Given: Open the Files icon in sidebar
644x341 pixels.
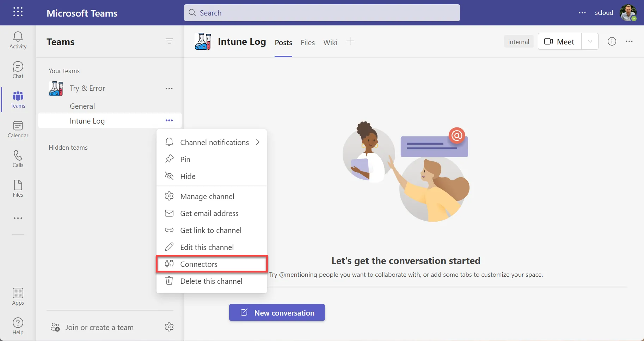Looking at the screenshot, I should (x=18, y=189).
